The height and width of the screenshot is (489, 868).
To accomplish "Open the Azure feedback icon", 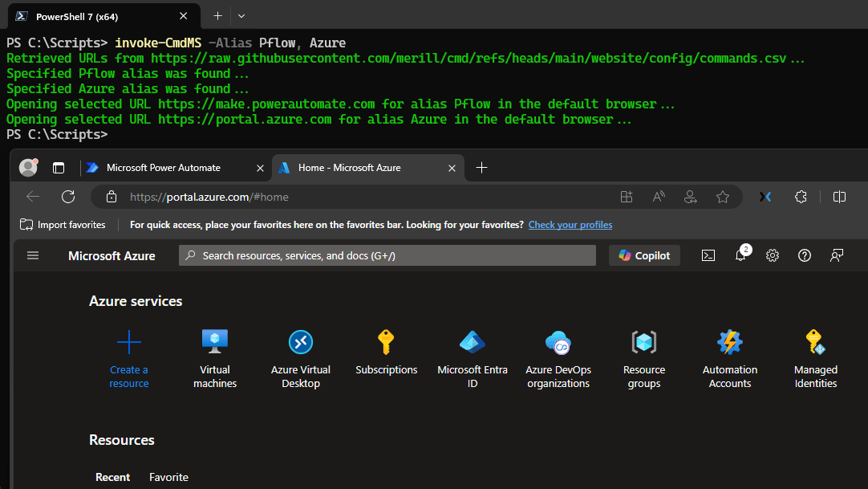I will (837, 255).
